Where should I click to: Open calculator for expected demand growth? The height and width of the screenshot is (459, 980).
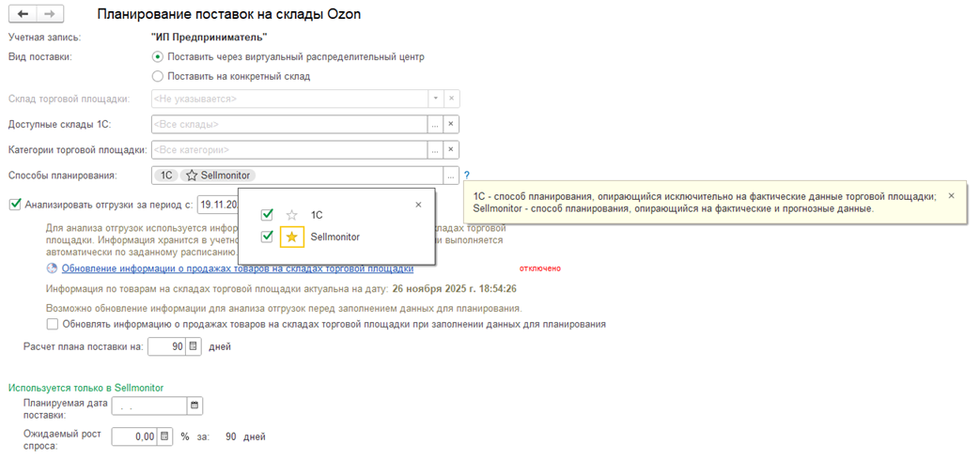(x=164, y=436)
